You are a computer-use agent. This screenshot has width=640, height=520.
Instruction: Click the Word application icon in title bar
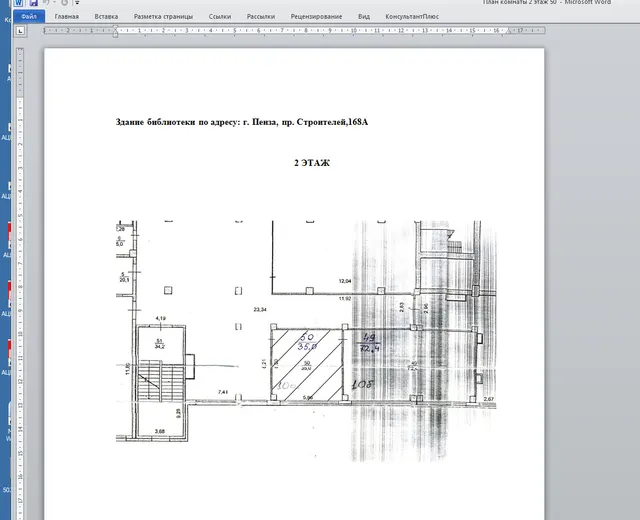click(18, 2)
